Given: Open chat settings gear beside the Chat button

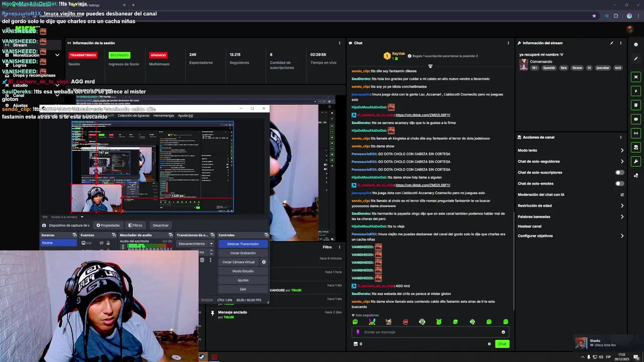Looking at the screenshot, I should click(489, 344).
